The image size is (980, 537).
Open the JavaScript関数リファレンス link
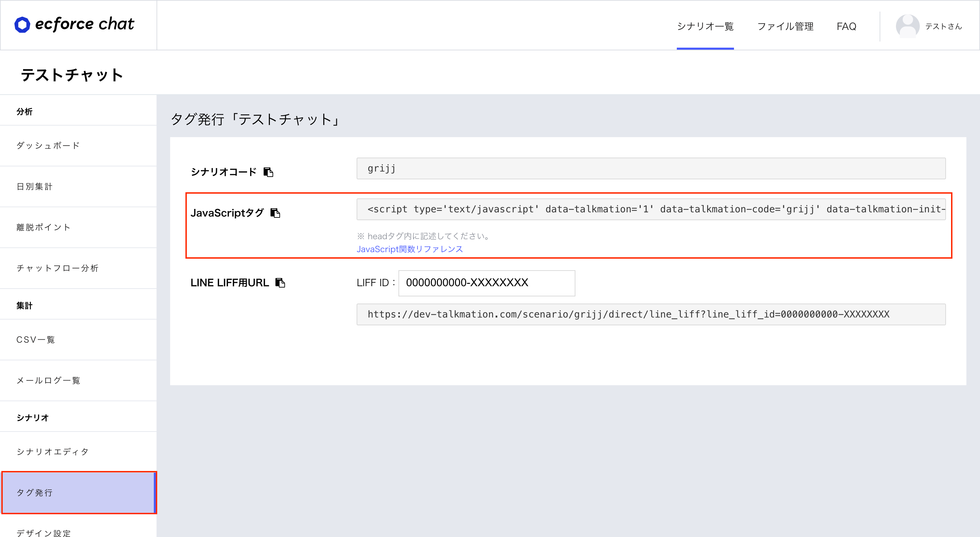point(410,249)
